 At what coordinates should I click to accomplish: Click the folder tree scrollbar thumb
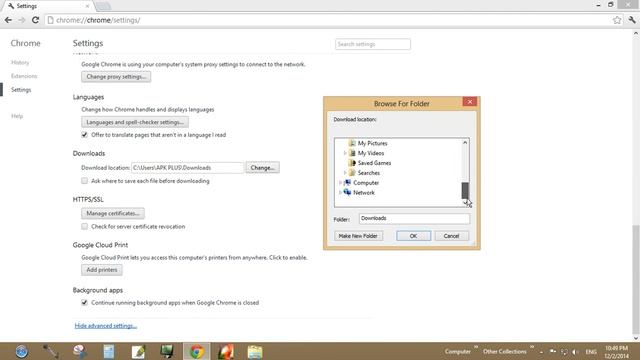pos(465,190)
